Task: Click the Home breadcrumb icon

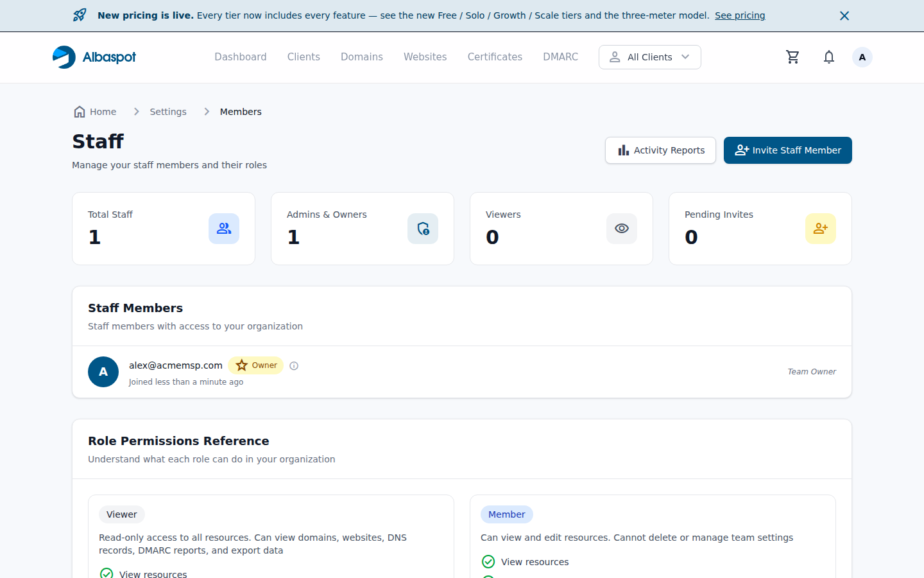Action: (80, 112)
